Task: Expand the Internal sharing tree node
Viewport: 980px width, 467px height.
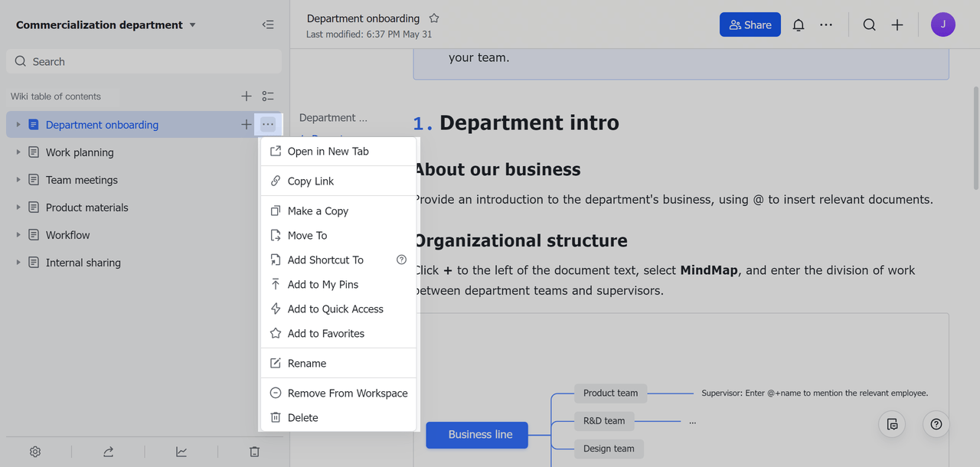Action: (x=18, y=263)
